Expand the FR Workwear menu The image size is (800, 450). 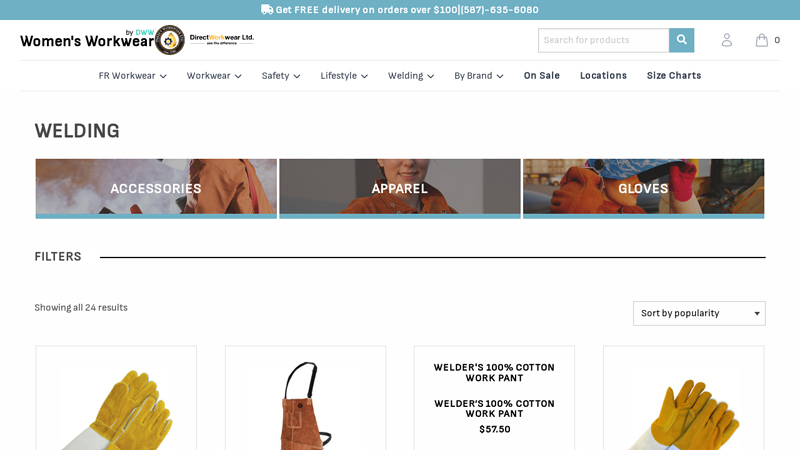tap(132, 76)
